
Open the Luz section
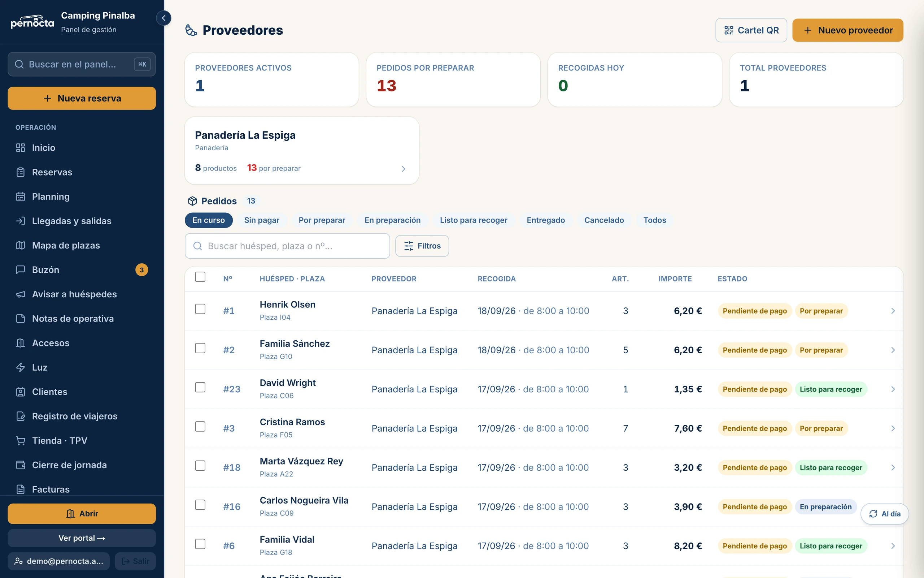point(82,367)
